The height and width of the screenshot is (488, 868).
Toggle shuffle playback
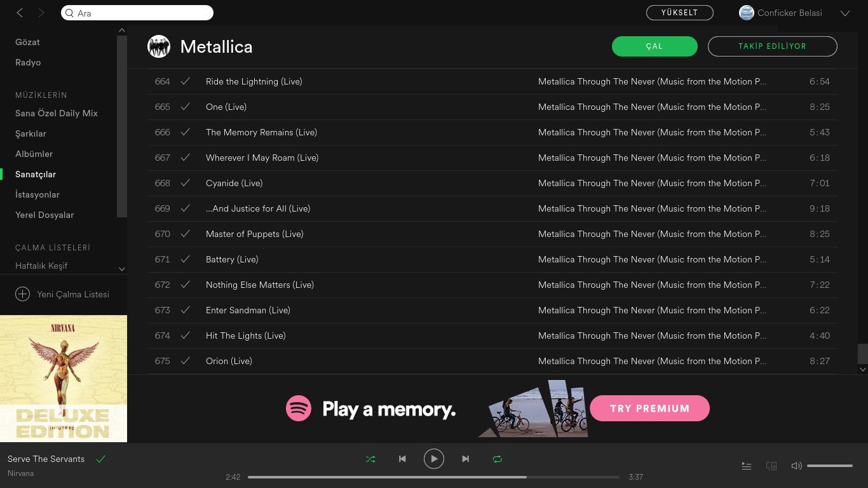point(370,459)
